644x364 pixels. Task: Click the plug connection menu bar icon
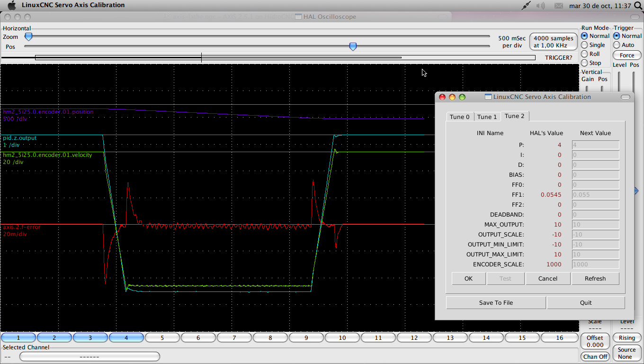(x=526, y=6)
